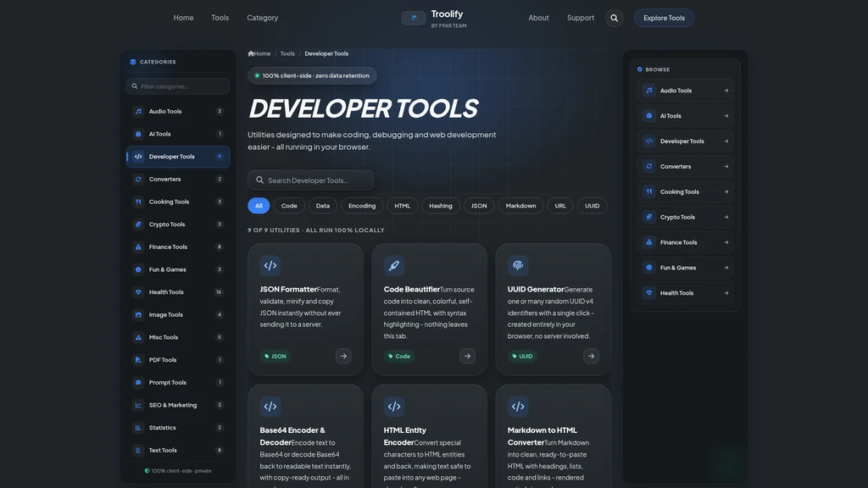Select the UUID filter chip
The image size is (868, 488).
[593, 206]
